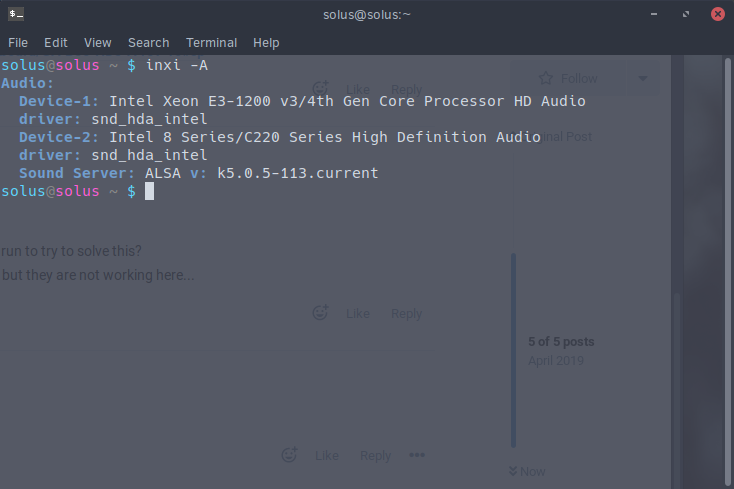
Task: Open the Help menu
Action: click(x=266, y=43)
